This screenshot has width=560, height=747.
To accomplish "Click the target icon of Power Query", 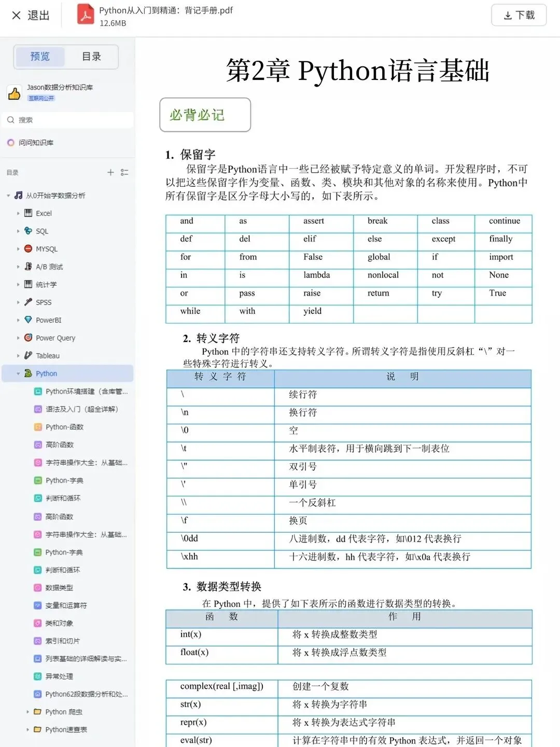I will [29, 338].
